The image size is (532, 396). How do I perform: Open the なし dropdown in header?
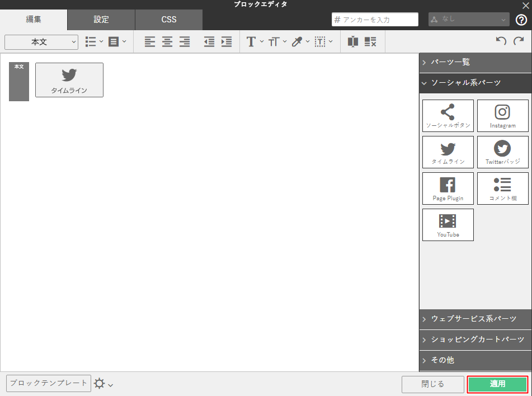pos(469,20)
